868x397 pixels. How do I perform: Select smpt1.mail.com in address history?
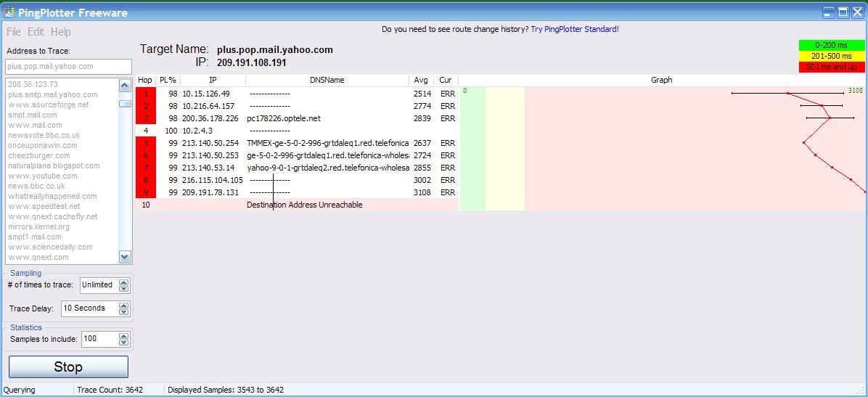[35, 237]
